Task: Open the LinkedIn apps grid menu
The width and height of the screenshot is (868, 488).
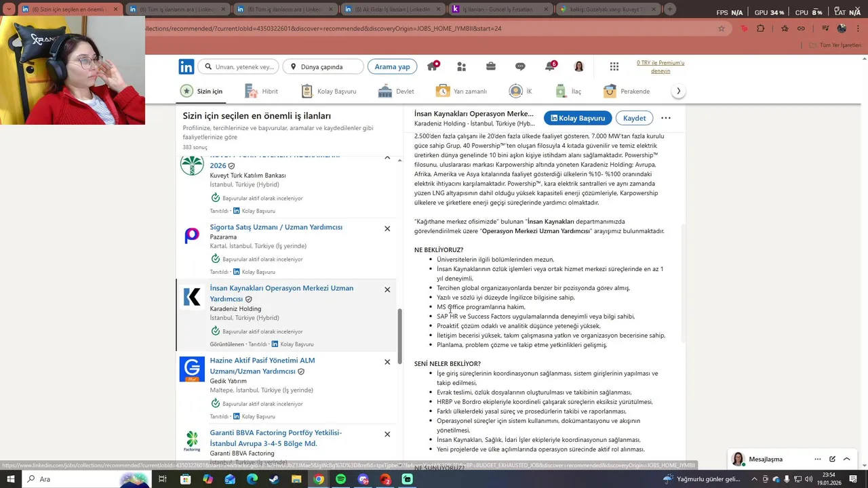Action: [x=614, y=66]
